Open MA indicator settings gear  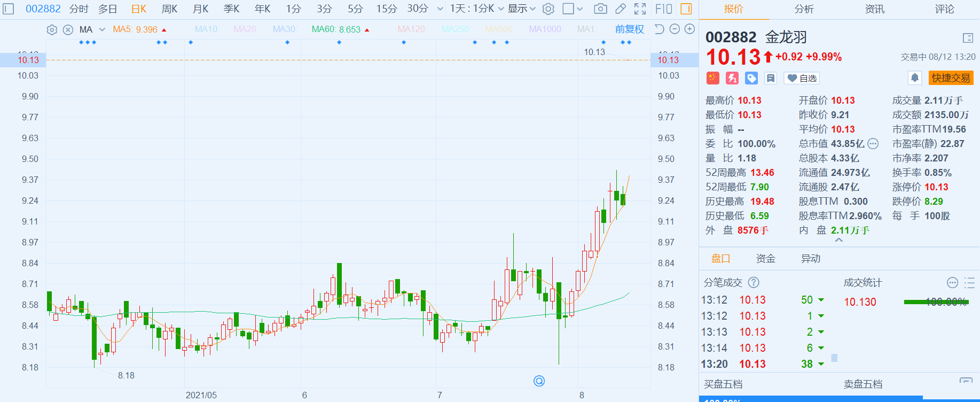point(52,30)
